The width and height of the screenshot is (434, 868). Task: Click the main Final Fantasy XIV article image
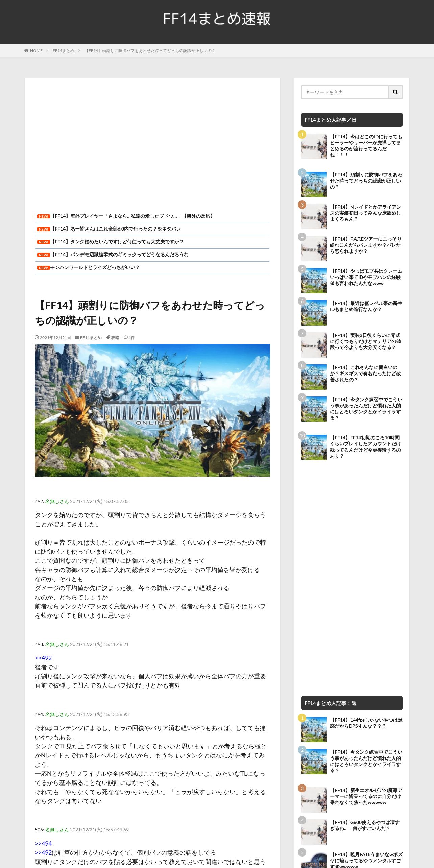point(152,410)
